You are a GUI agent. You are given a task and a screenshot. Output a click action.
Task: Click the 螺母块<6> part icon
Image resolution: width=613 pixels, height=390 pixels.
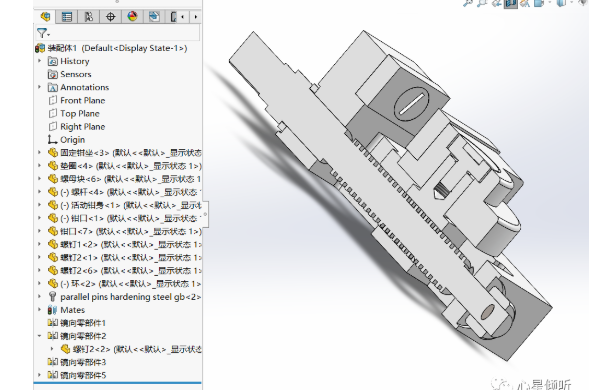53,179
